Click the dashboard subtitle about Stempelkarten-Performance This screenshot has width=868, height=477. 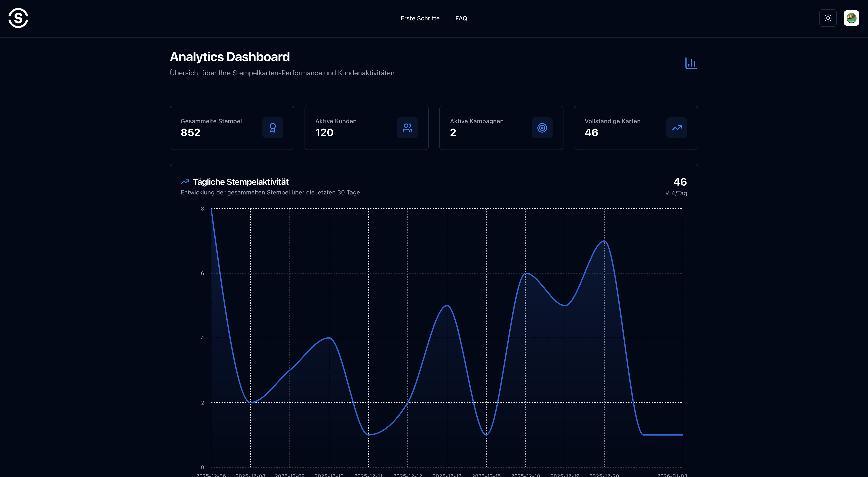[x=282, y=73]
